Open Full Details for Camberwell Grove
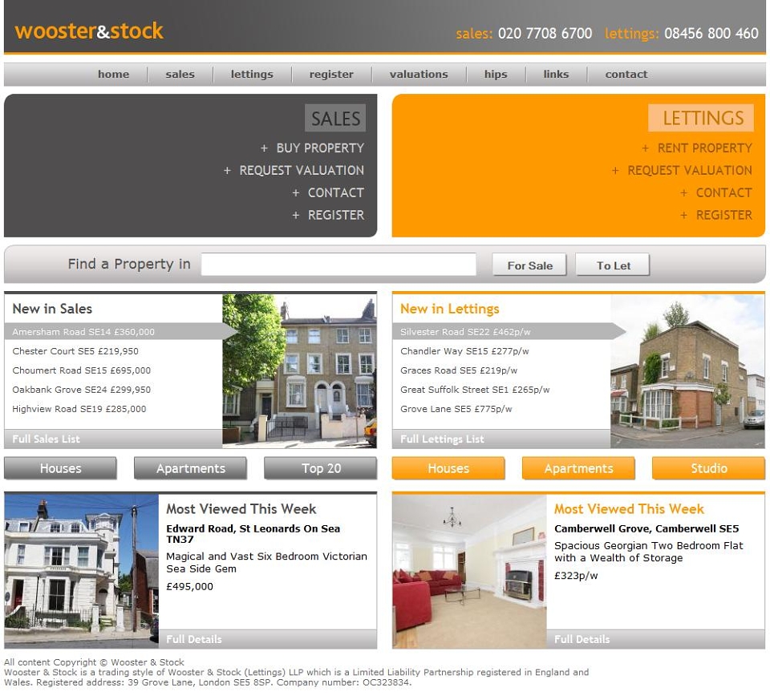 [582, 639]
